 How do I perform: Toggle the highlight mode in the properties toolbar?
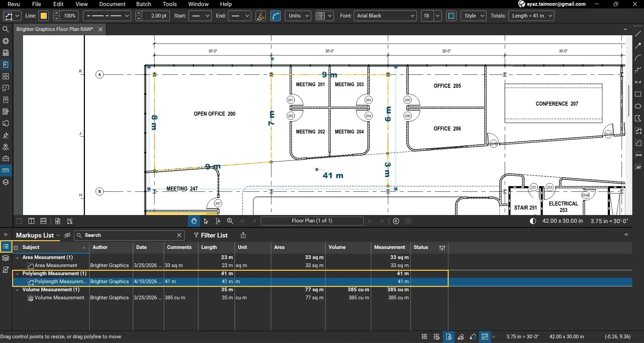(261, 16)
